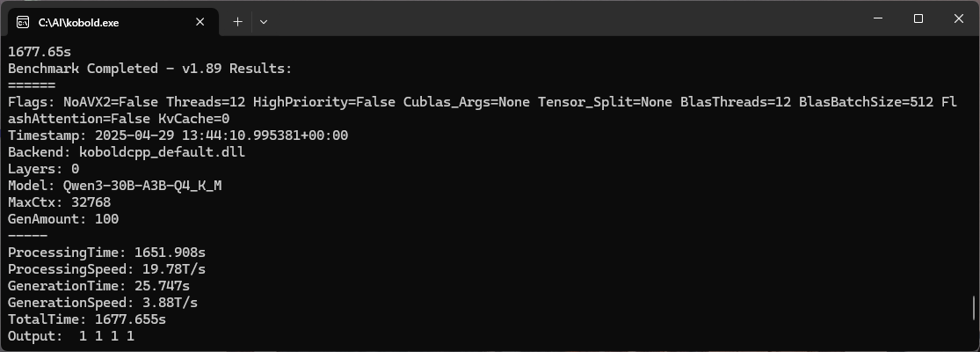Close the terminal window

[x=959, y=18]
